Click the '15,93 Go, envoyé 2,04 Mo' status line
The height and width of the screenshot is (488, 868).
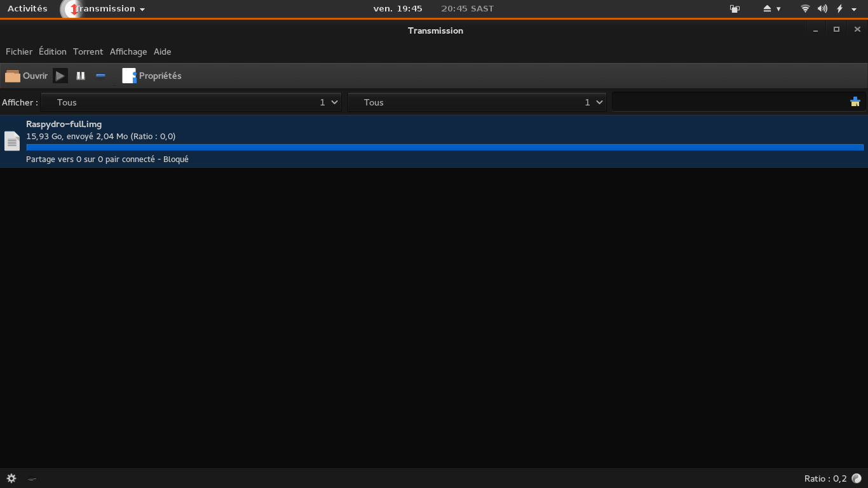[x=101, y=136]
